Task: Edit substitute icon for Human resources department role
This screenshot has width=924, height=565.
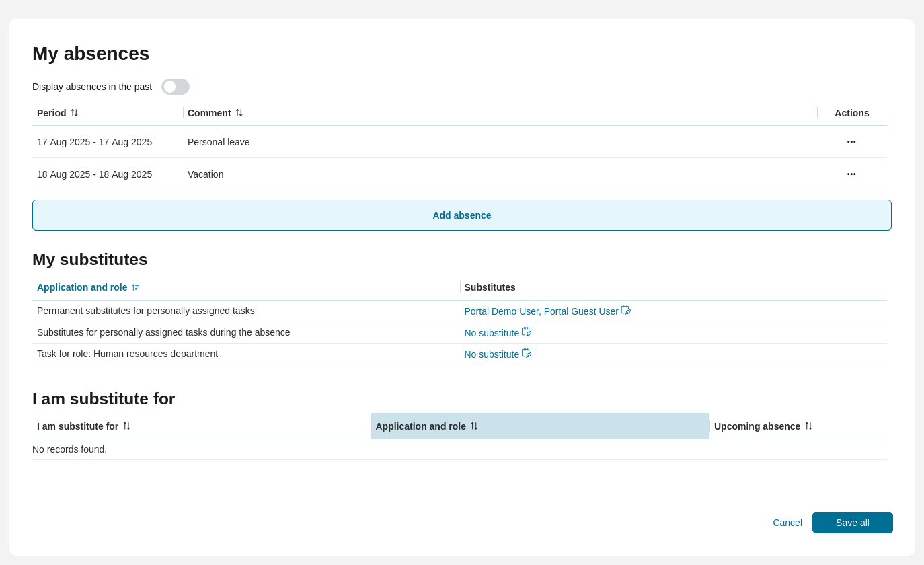Action: (527, 354)
